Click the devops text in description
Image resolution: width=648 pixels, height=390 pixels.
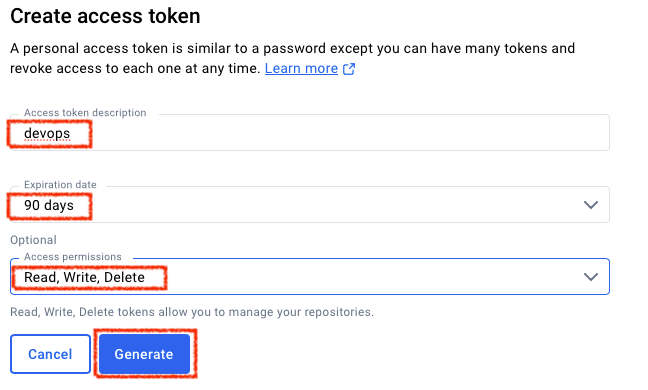(47, 133)
